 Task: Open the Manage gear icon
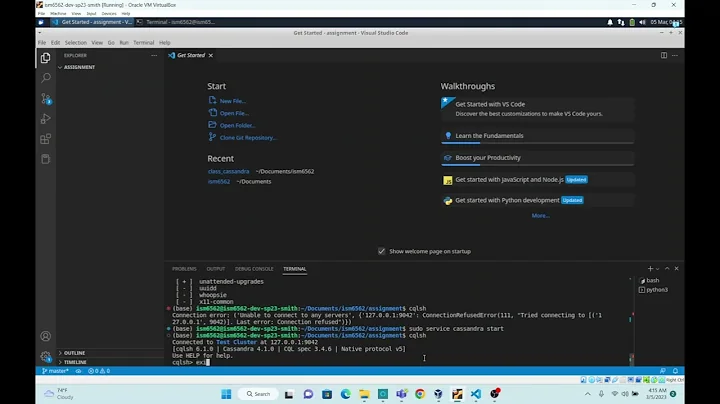click(45, 356)
